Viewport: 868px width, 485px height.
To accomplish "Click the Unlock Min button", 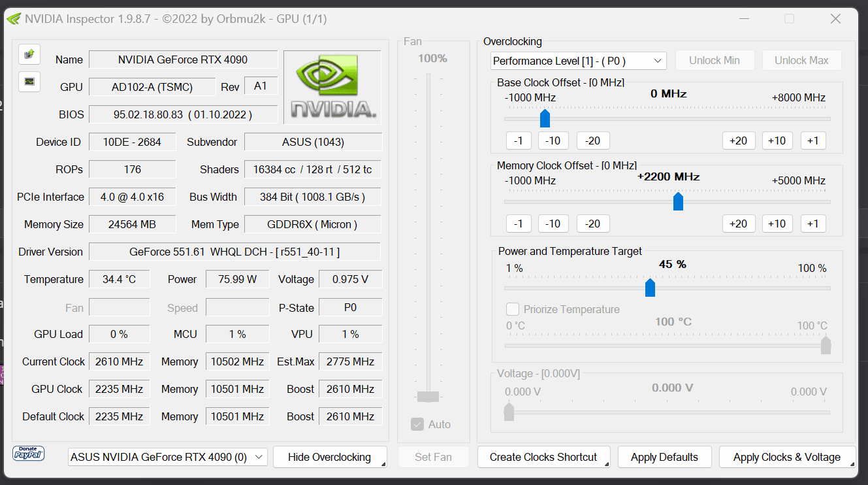I will pyautogui.click(x=715, y=60).
